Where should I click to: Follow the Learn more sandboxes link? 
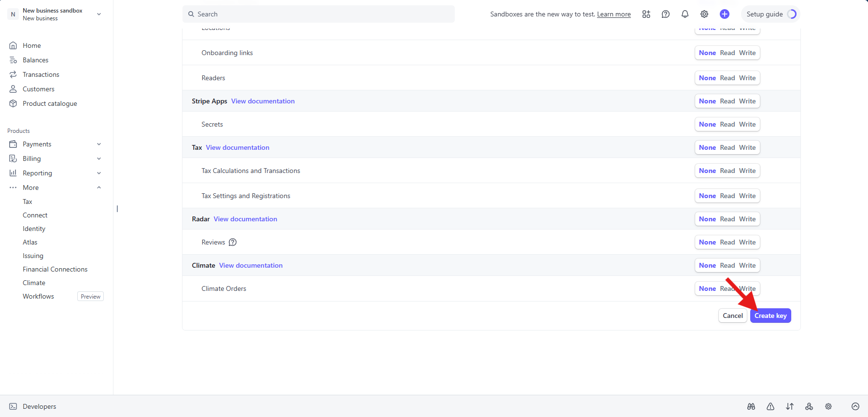[x=614, y=14]
